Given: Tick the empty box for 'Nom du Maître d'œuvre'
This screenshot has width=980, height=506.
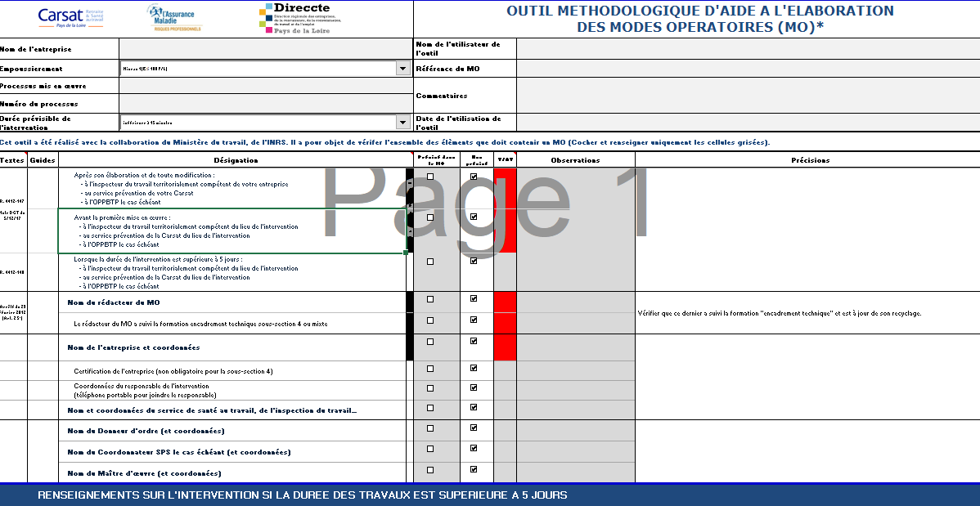Looking at the screenshot, I should tap(430, 470).
